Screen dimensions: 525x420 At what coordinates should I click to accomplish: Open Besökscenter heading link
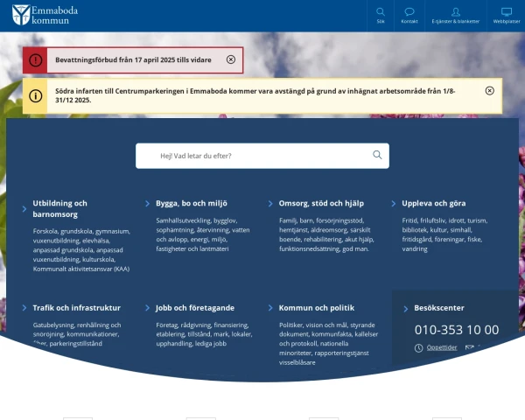(439, 308)
